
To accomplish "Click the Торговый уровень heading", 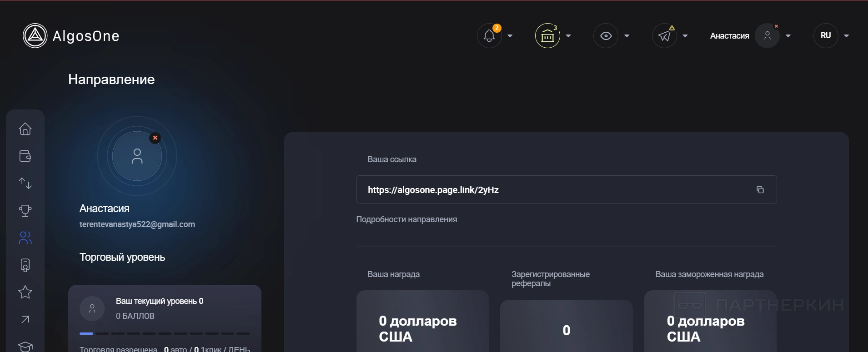I will tap(122, 257).
